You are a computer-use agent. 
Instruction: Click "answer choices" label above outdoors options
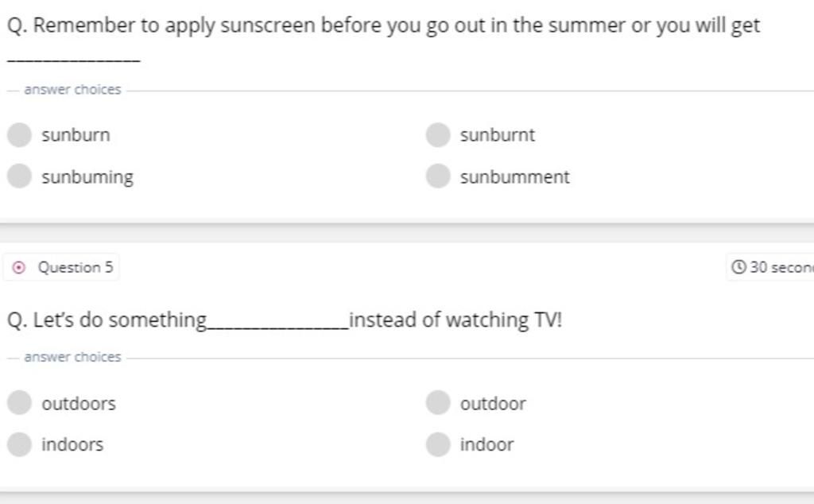pos(72,357)
